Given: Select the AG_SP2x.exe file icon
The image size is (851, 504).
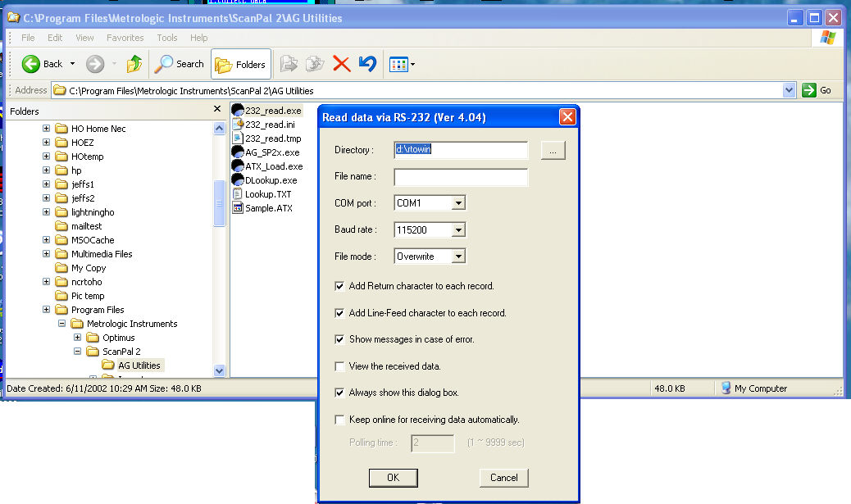Looking at the screenshot, I should [x=239, y=152].
